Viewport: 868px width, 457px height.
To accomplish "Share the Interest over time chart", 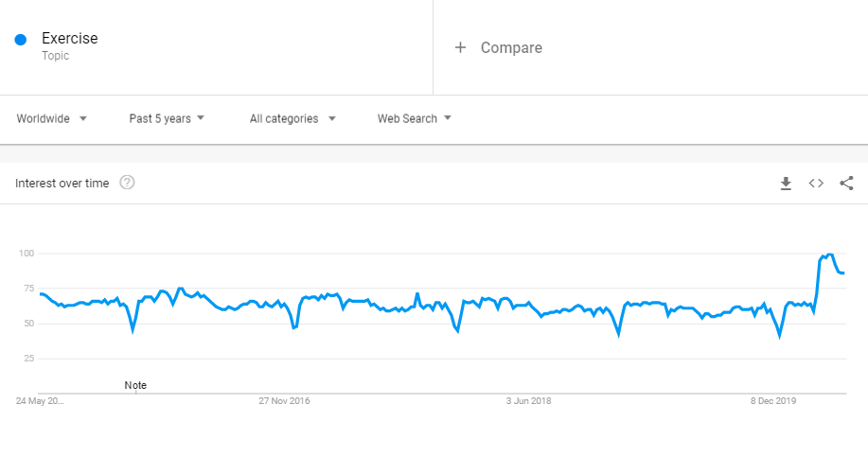I will coord(846,184).
